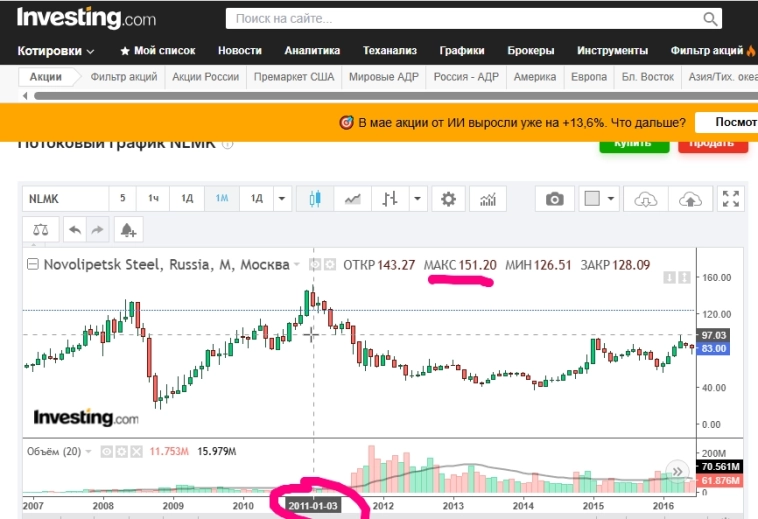Open Фильтр акций submenu link
This screenshot has height=519, width=758.
(x=124, y=77)
